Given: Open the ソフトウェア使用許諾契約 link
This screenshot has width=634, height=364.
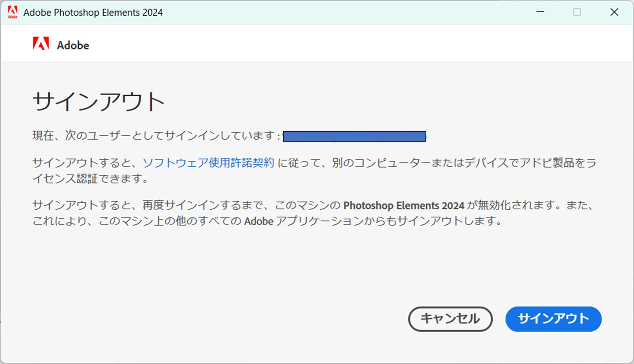Looking at the screenshot, I should pyautogui.click(x=208, y=163).
